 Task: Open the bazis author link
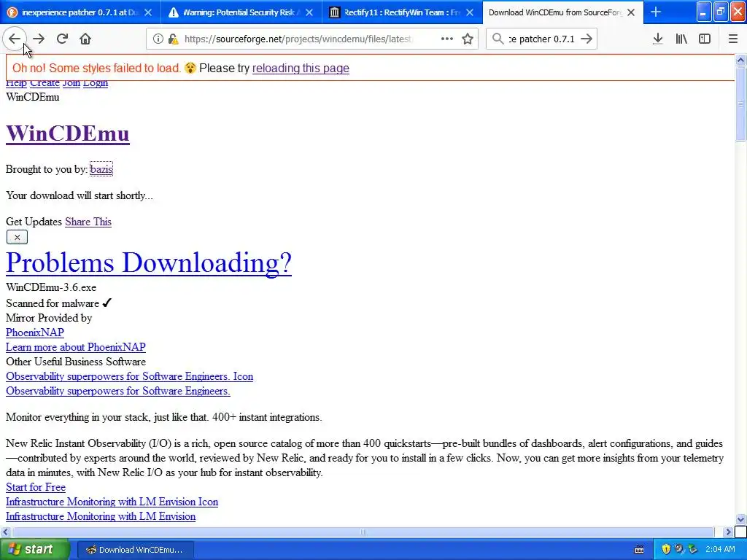[x=101, y=169]
